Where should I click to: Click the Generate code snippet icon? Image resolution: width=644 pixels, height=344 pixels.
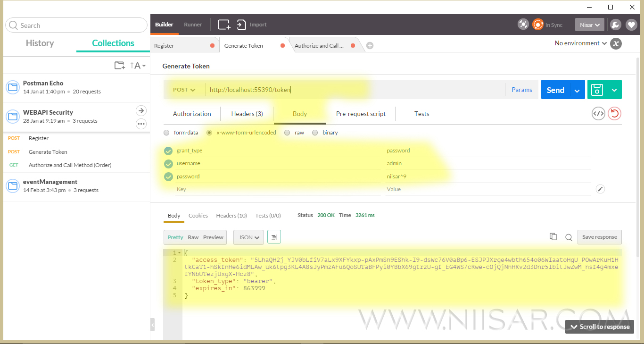(599, 114)
